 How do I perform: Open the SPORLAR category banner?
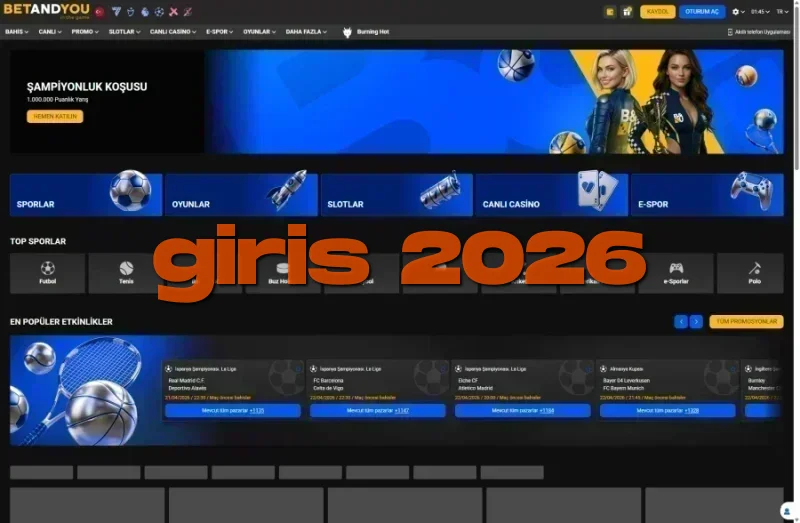(86, 194)
